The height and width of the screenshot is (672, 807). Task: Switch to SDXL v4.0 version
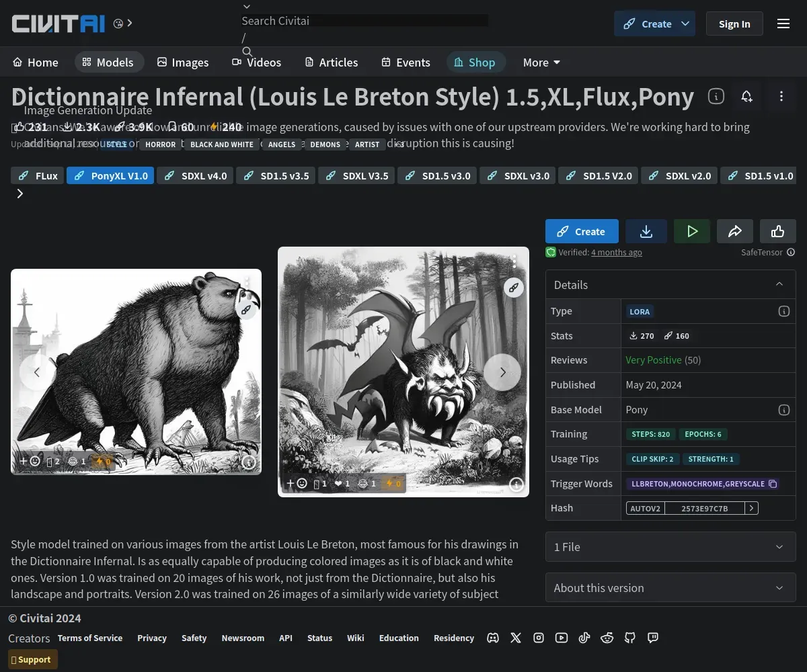(196, 175)
